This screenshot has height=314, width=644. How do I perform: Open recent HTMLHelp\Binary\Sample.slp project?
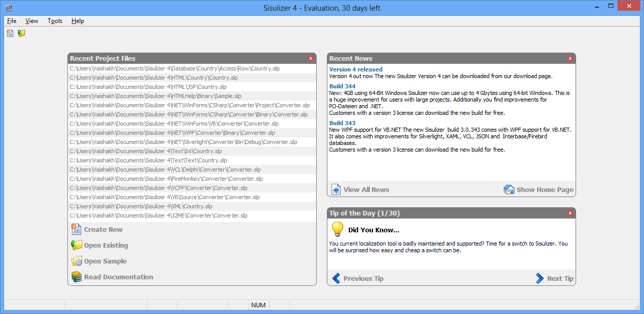coord(192,96)
